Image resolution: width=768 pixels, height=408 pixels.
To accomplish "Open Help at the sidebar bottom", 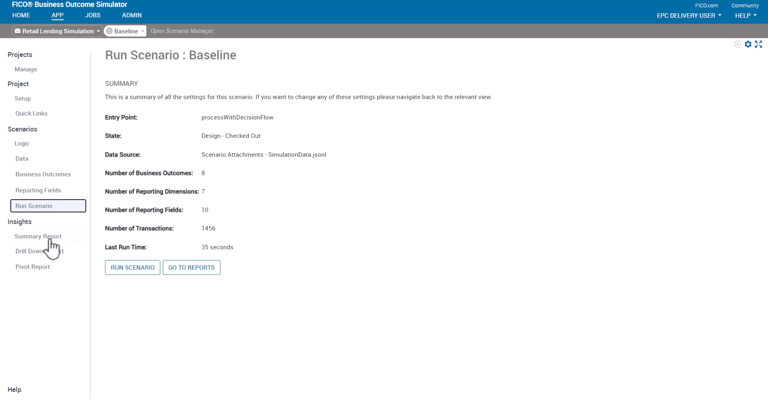I will (x=14, y=389).
